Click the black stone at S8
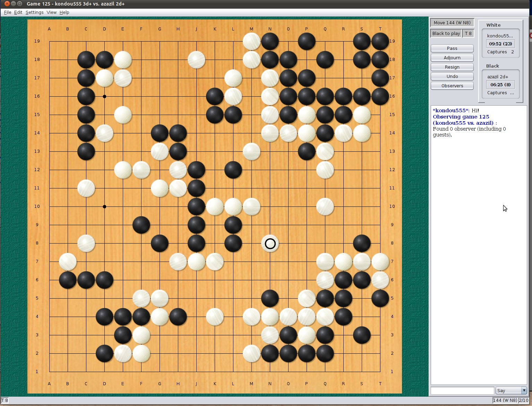This screenshot has height=406, width=532. click(x=362, y=243)
